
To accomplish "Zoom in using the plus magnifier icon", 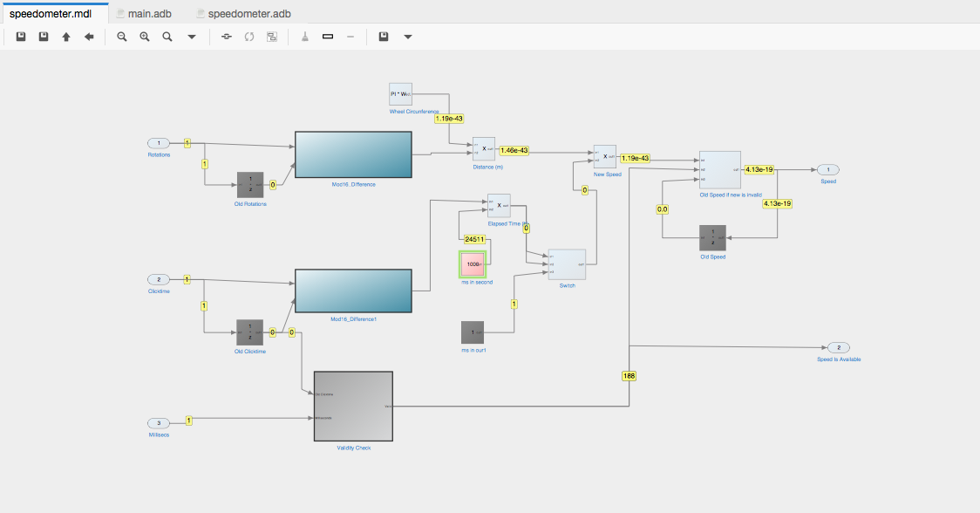I will 145,37.
